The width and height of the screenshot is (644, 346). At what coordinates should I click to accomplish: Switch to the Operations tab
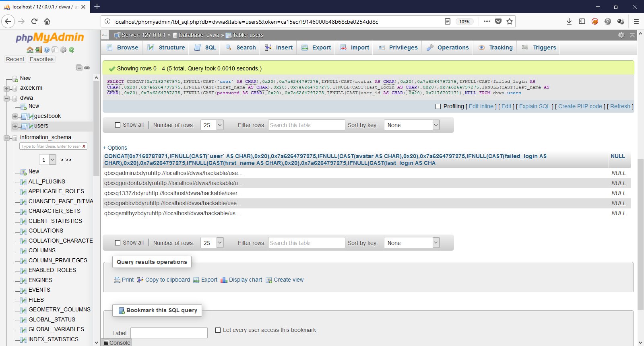448,47
